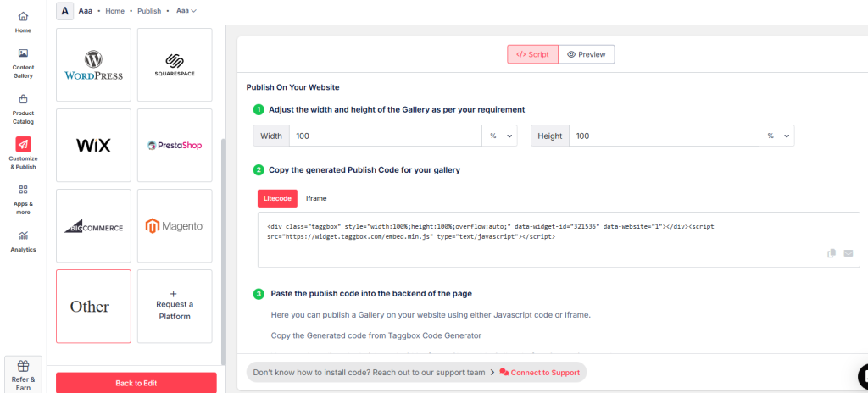868x393 pixels.
Task: Click the generated embed code box
Action: (559, 240)
